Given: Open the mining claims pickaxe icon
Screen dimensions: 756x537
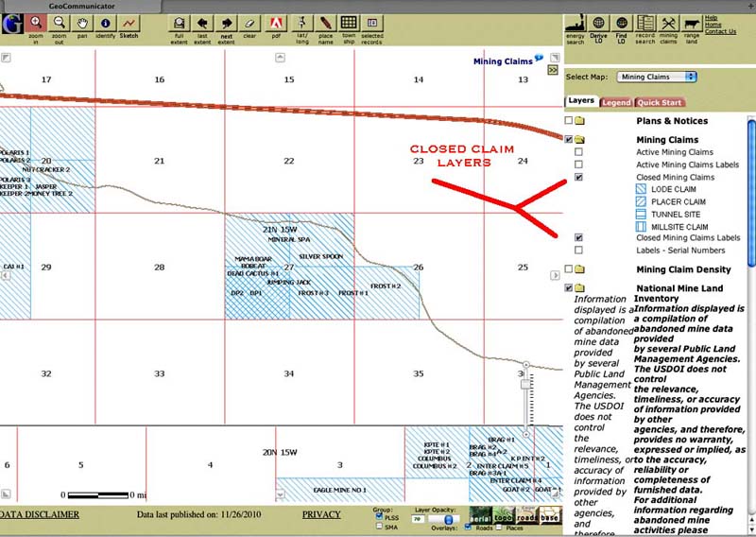Looking at the screenshot, I should click(x=668, y=23).
